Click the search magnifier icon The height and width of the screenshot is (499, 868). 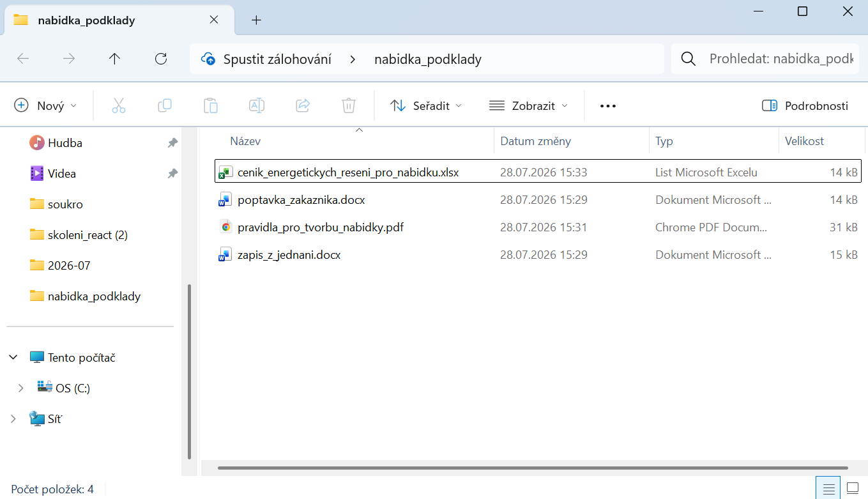click(689, 59)
